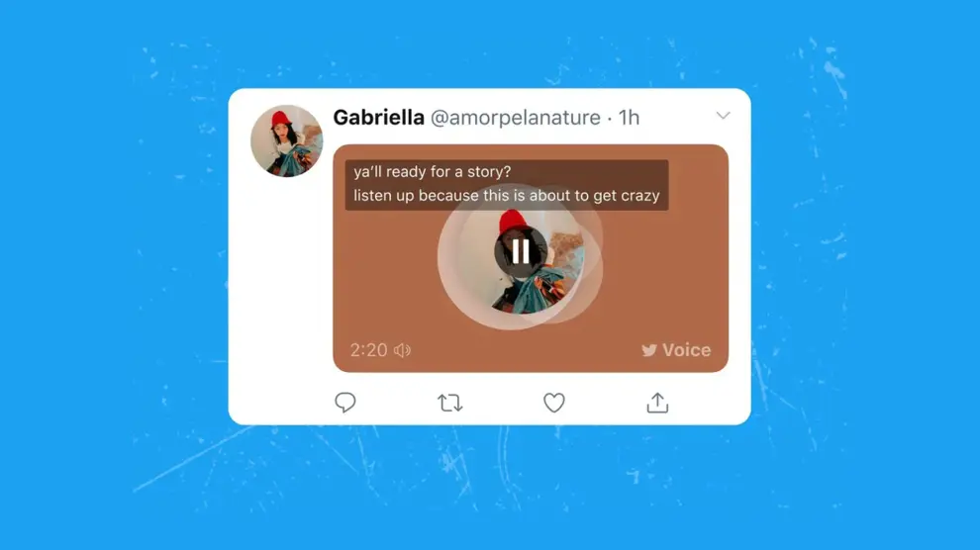Click the red hat in the player photo
980x550 pixels.
[x=513, y=222]
